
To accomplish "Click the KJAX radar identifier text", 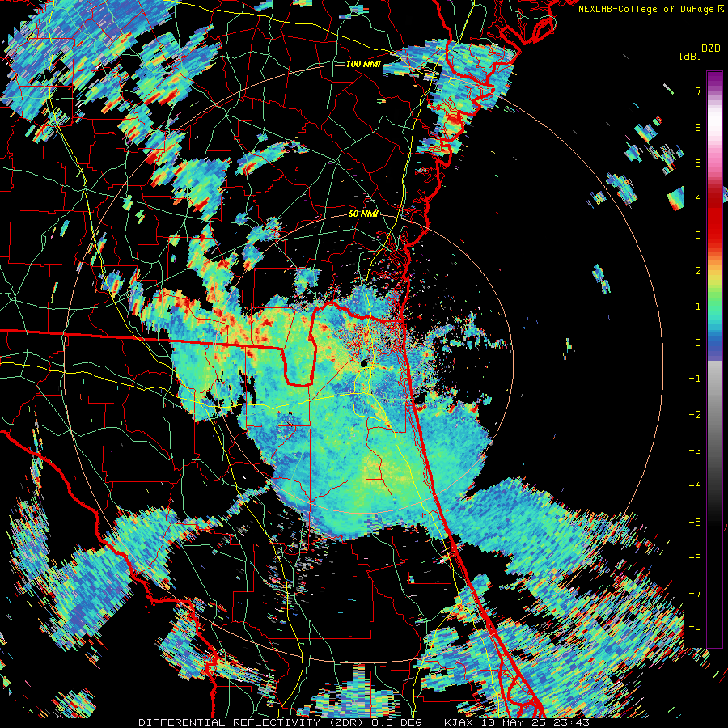I will 460,722.
